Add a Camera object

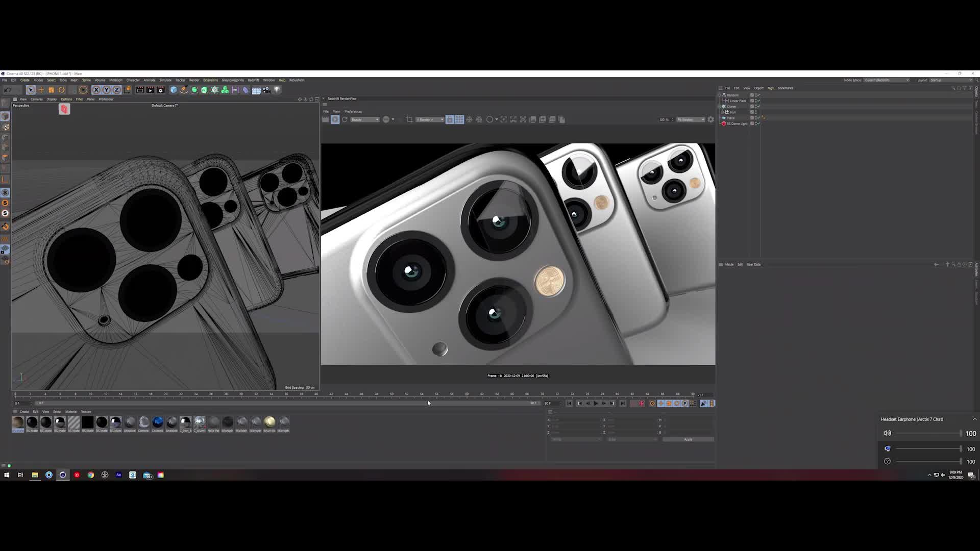[x=266, y=90]
